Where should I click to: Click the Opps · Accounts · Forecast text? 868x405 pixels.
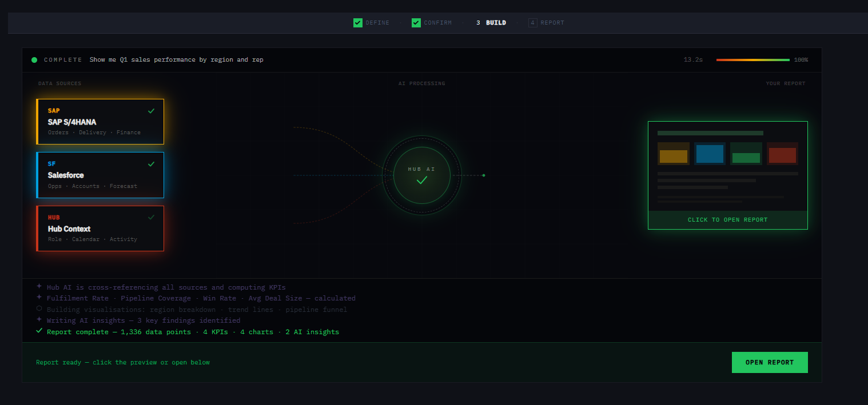click(93, 186)
